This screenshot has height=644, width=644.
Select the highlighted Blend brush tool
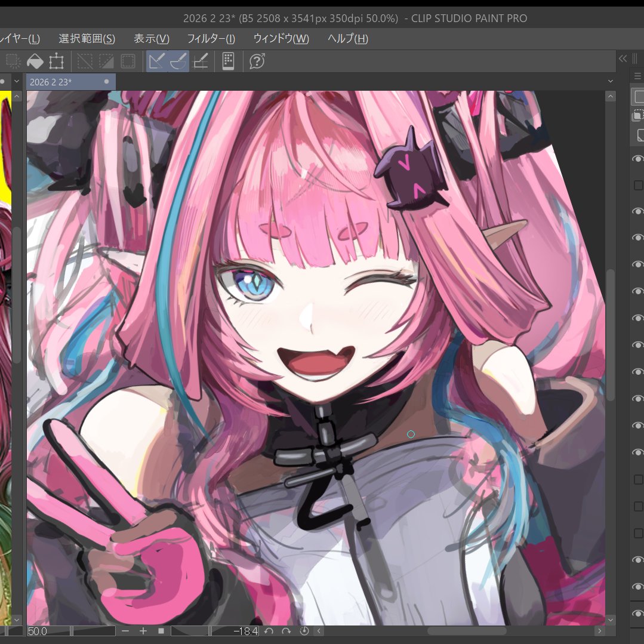click(x=178, y=60)
